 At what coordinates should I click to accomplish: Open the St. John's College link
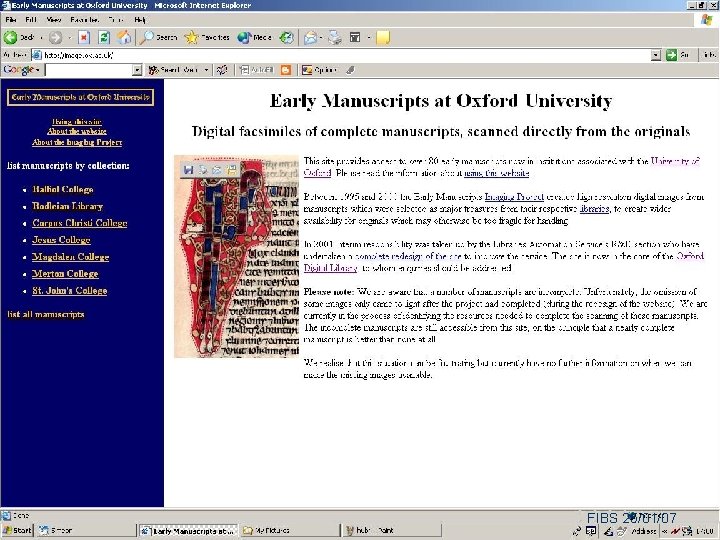70,291
